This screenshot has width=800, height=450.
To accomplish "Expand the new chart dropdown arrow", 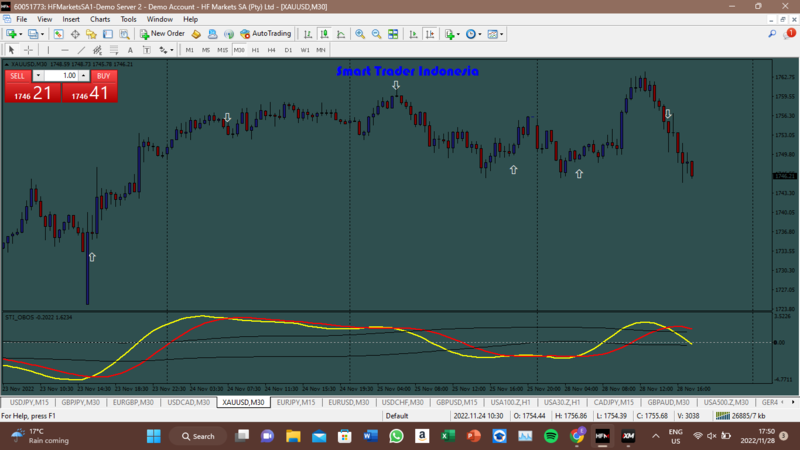I will coord(20,34).
